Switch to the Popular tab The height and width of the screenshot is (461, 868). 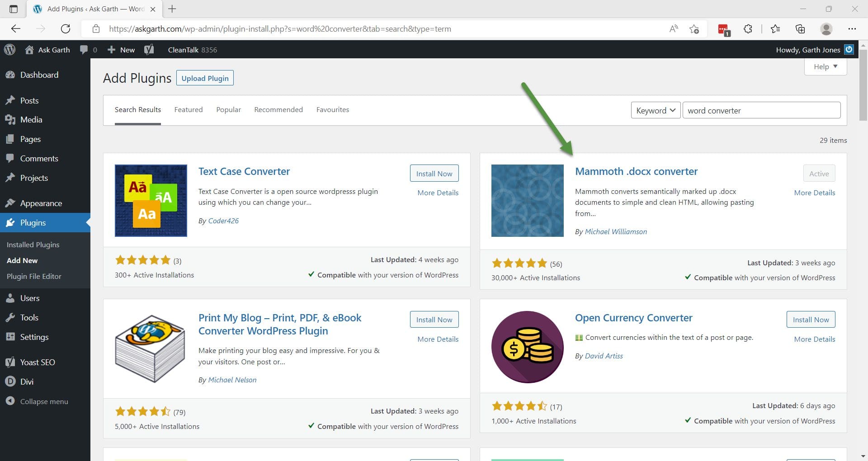tap(228, 110)
